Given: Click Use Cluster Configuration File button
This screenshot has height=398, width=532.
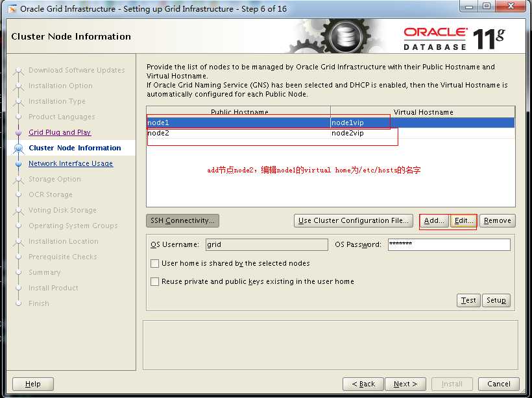Looking at the screenshot, I should pos(353,220).
